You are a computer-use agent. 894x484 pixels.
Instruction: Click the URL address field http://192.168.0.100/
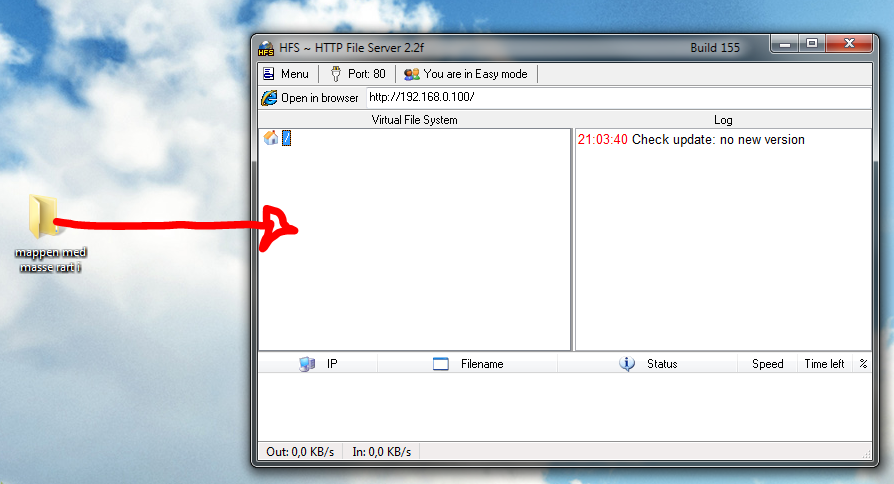coord(619,97)
